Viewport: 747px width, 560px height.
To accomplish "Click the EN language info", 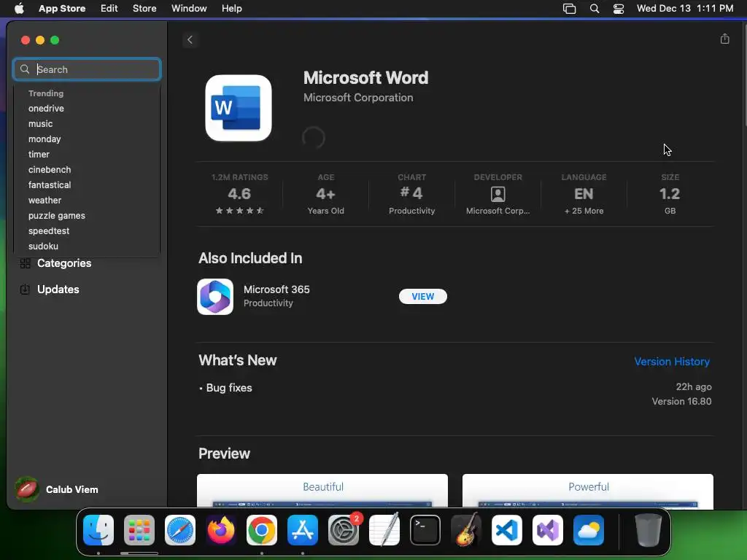I will coord(584,194).
